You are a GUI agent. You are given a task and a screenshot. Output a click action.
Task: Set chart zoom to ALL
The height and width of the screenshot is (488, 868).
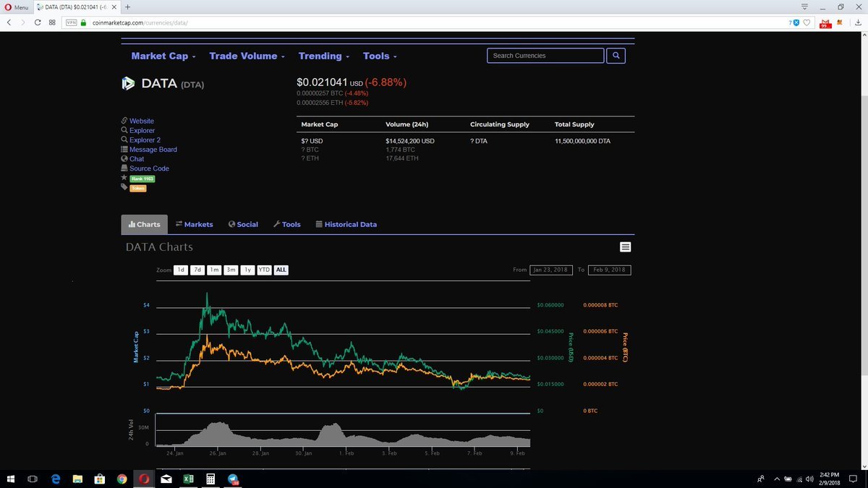[x=281, y=270]
